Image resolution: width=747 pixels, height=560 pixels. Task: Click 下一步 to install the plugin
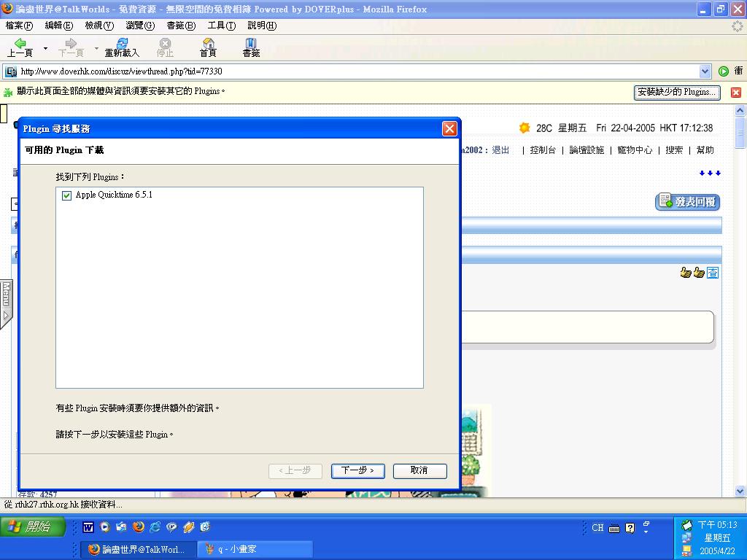(x=357, y=470)
